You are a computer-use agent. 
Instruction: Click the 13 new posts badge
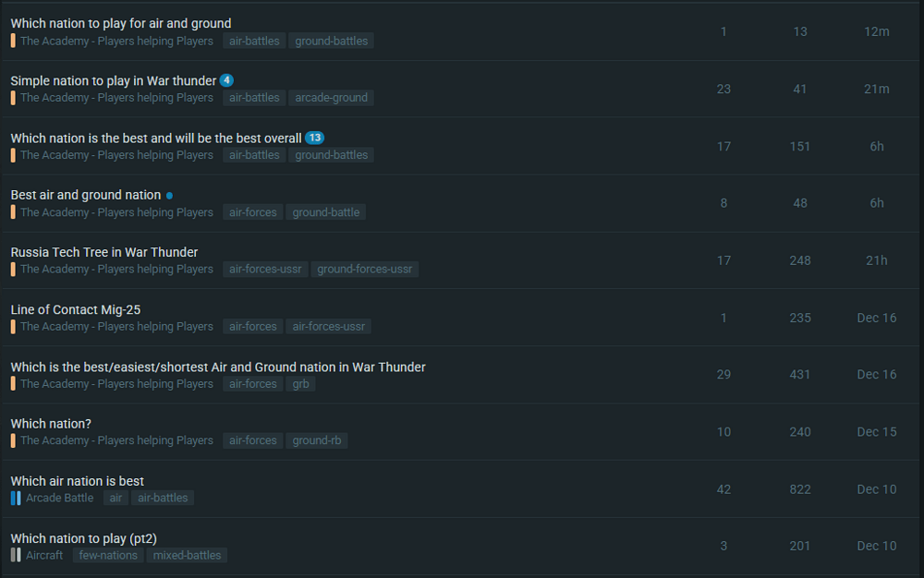click(x=315, y=138)
